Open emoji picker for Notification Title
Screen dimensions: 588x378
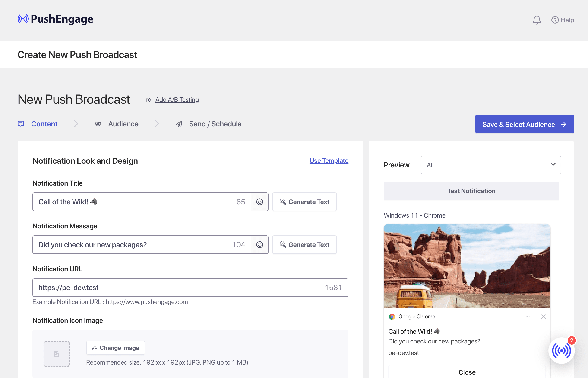click(x=259, y=202)
